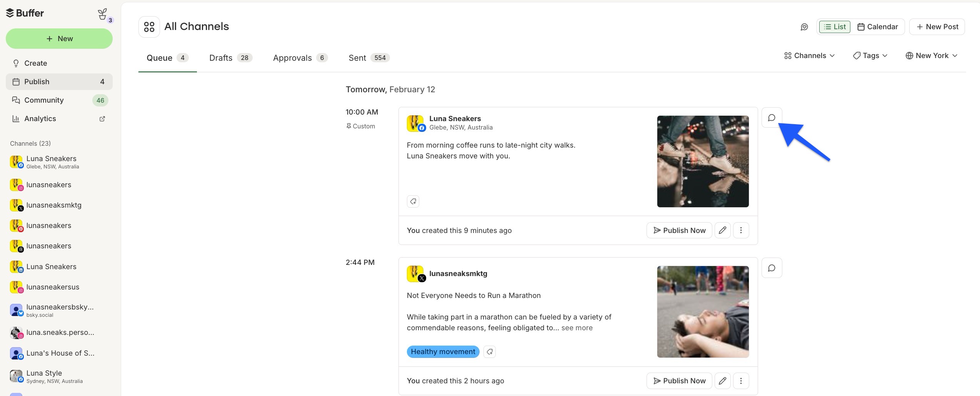Click the Community count badge 46
This screenshot has height=396, width=980.
100,100
